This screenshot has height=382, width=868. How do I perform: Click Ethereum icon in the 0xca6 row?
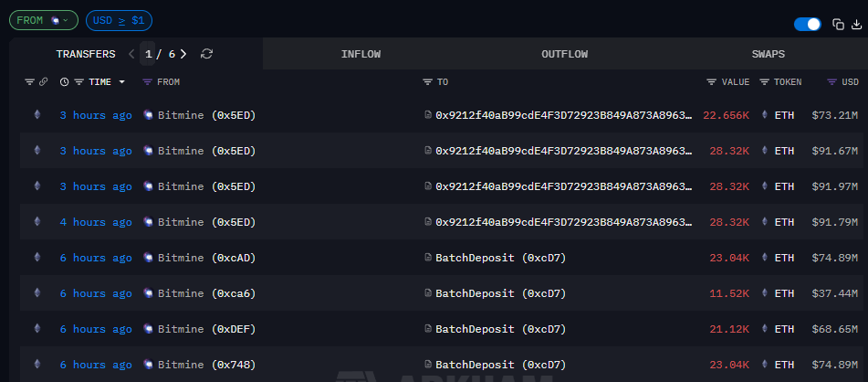[37, 292]
